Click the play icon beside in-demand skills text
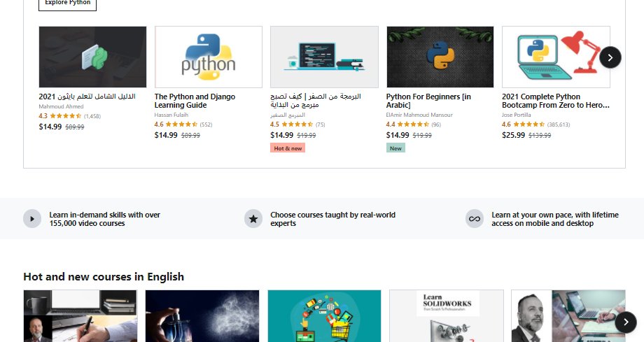The image size is (644, 342). (32, 219)
